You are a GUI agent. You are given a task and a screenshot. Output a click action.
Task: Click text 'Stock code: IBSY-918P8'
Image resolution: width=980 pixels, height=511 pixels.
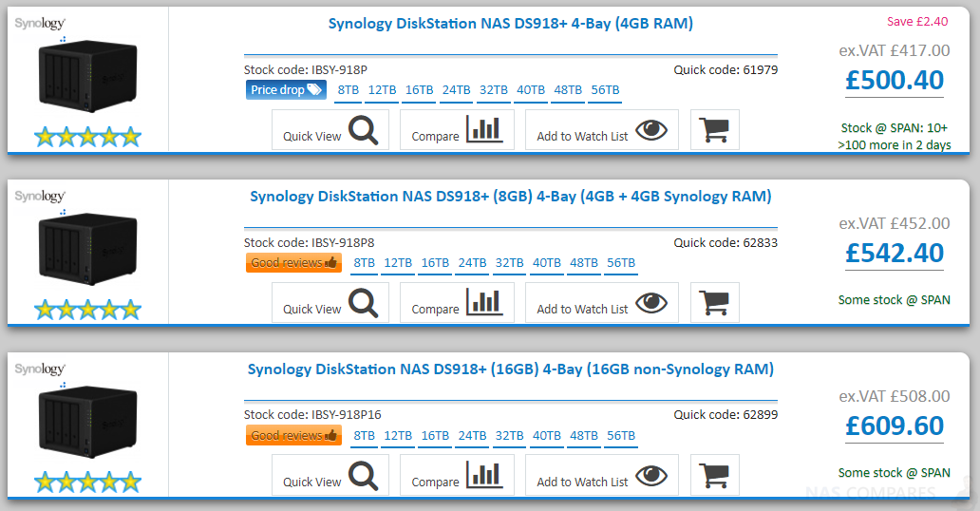point(310,243)
